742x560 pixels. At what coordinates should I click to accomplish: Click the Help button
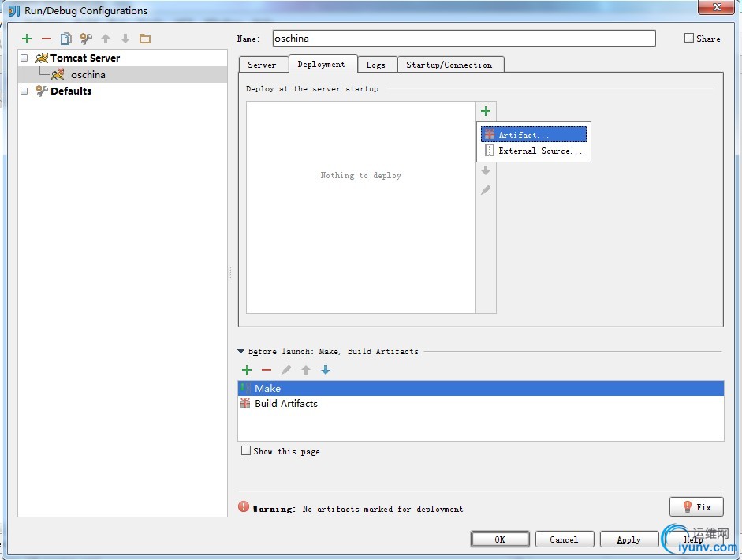pos(693,539)
